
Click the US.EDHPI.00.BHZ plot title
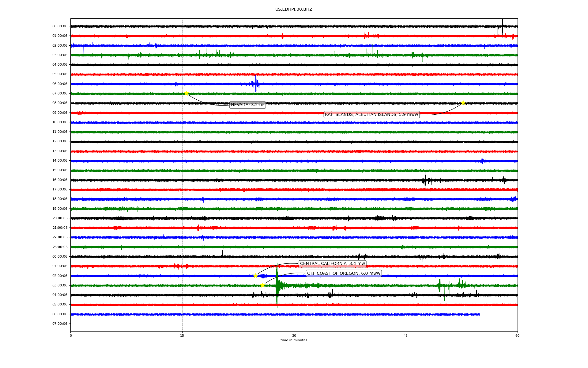[293, 10]
